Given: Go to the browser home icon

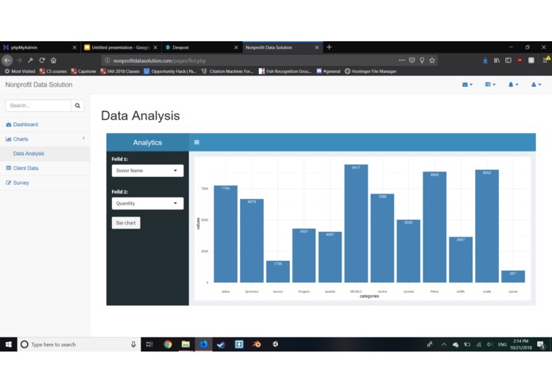Looking at the screenshot, I should [53, 60].
